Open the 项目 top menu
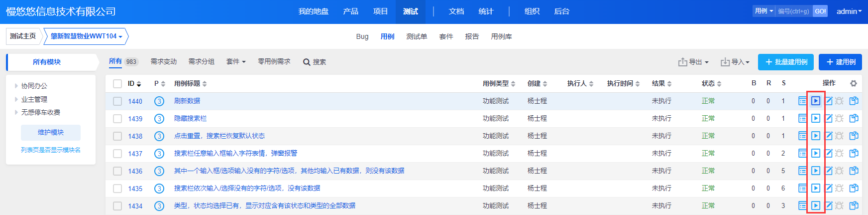Image resolution: width=868 pixels, height=215 pixels. tap(380, 11)
